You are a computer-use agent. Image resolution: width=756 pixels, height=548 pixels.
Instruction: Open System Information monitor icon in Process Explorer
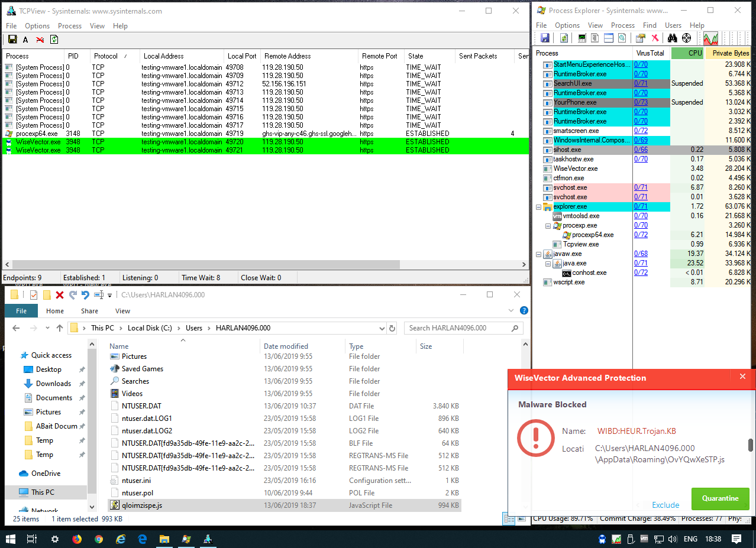point(582,38)
